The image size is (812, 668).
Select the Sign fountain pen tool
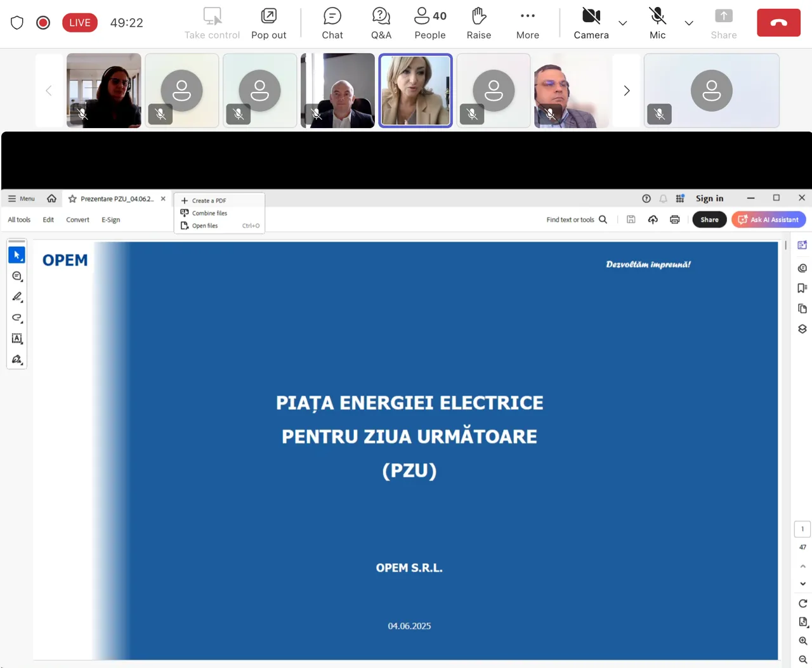point(16,360)
